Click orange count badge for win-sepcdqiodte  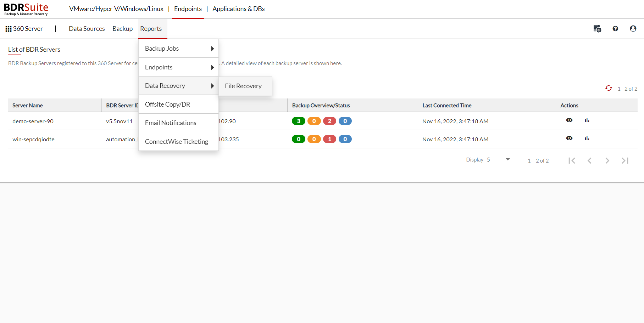point(314,139)
